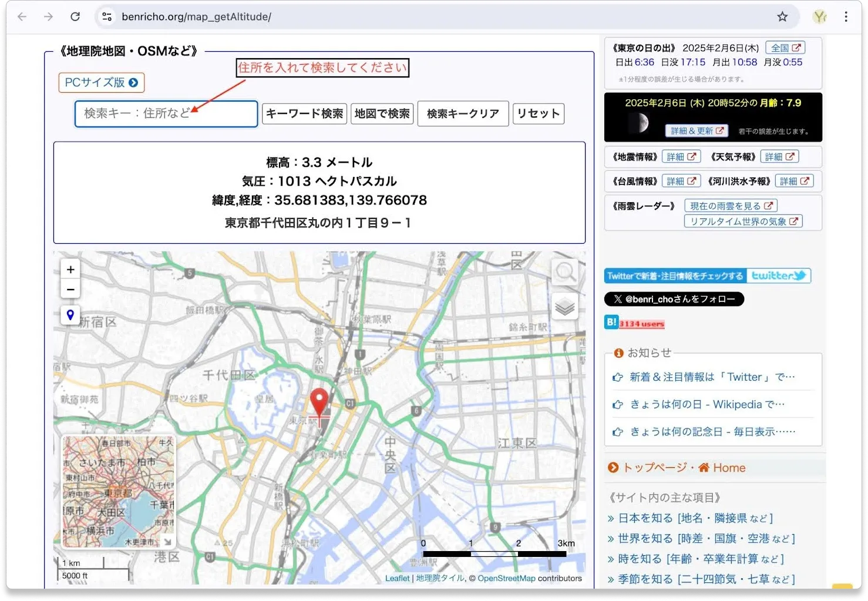Bookmark this page with star icon

782,16
